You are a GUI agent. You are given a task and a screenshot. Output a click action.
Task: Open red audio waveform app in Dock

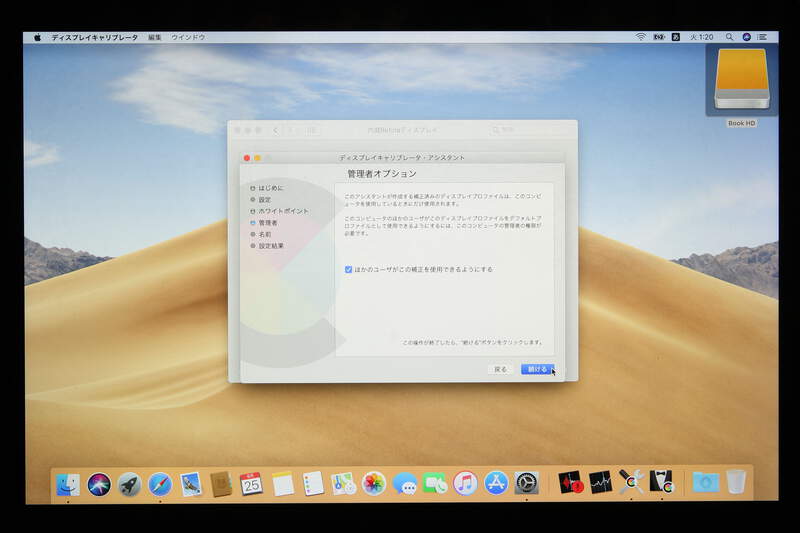coord(569,483)
